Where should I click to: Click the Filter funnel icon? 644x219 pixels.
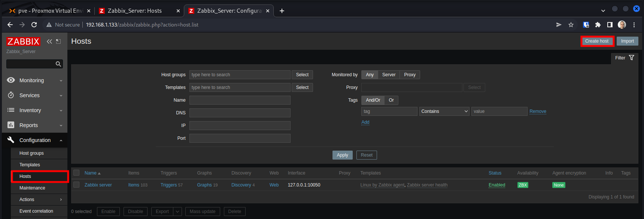coord(632,58)
